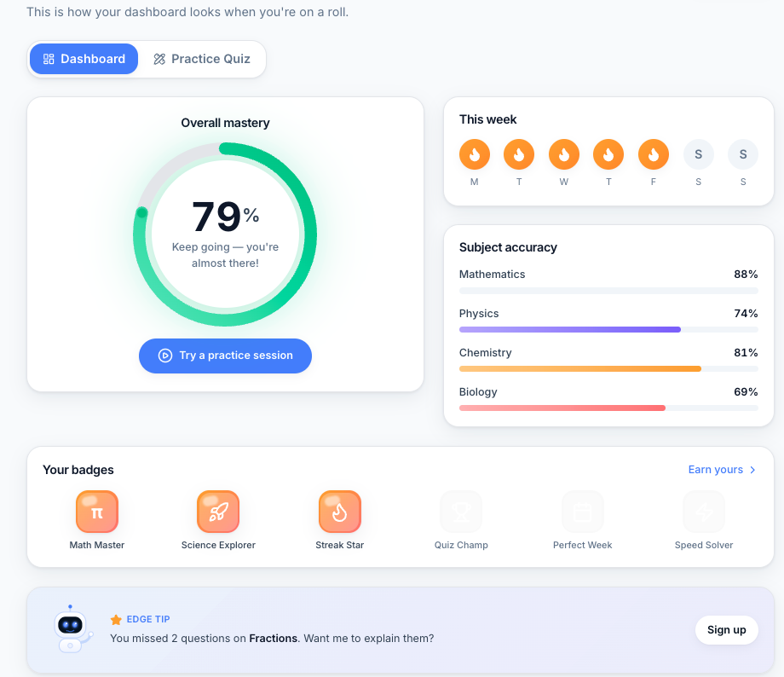
Task: Click the Perfect Week badge label
Action: 583,545
